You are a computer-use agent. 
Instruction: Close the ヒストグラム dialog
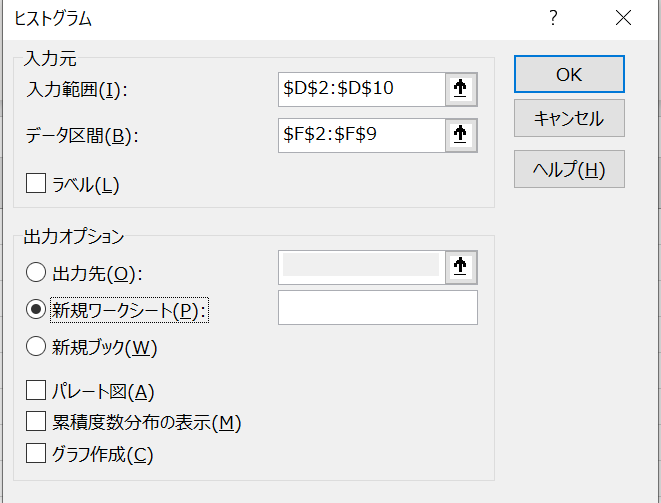pyautogui.click(x=624, y=18)
